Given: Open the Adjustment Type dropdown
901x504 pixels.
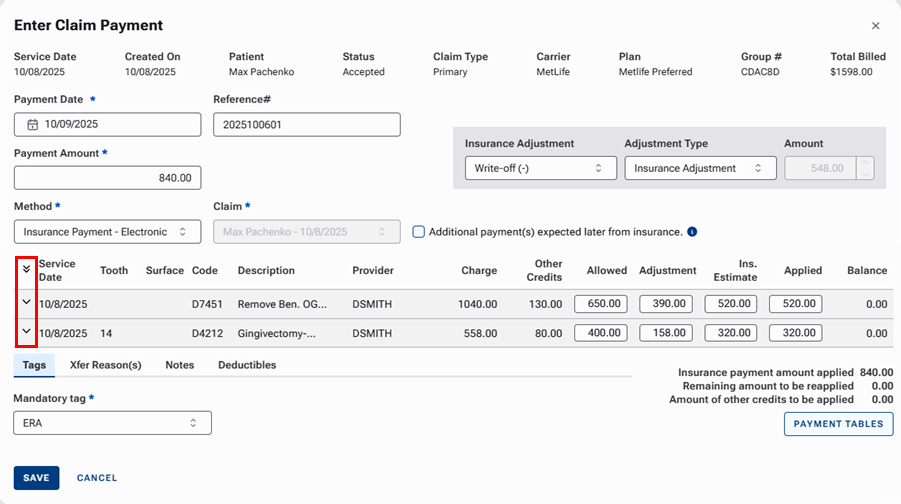Looking at the screenshot, I should [x=700, y=168].
